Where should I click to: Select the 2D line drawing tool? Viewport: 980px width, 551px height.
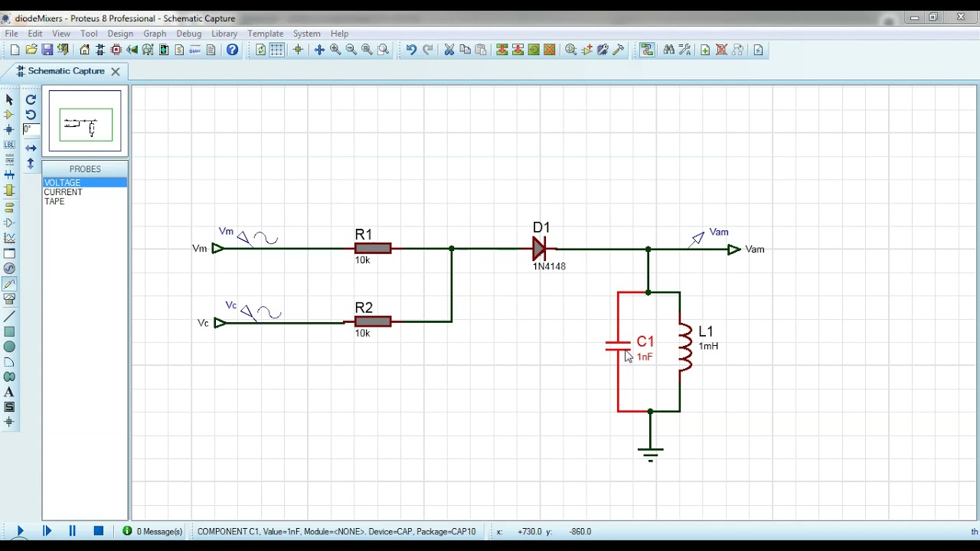click(9, 316)
